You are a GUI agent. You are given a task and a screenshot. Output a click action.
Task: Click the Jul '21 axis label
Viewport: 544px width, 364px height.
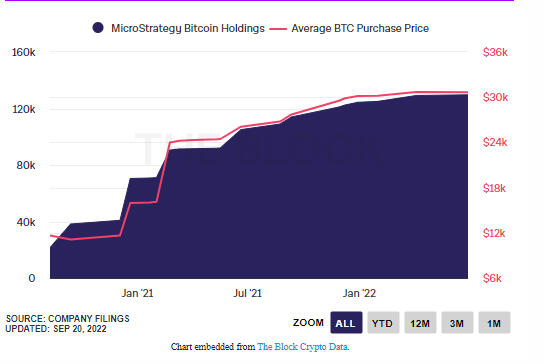pos(247,293)
